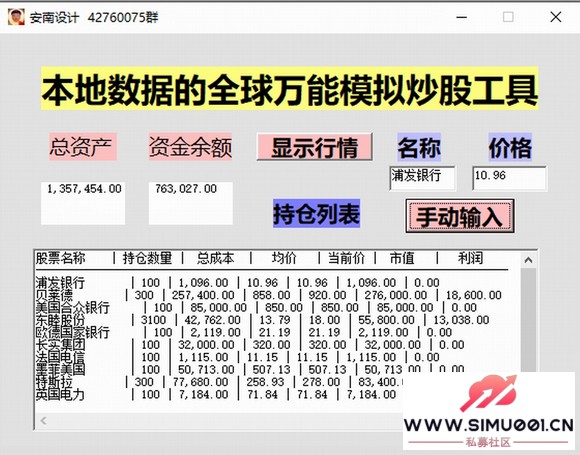
Task: Click the app avatar icon in title bar
Action: [16, 17]
